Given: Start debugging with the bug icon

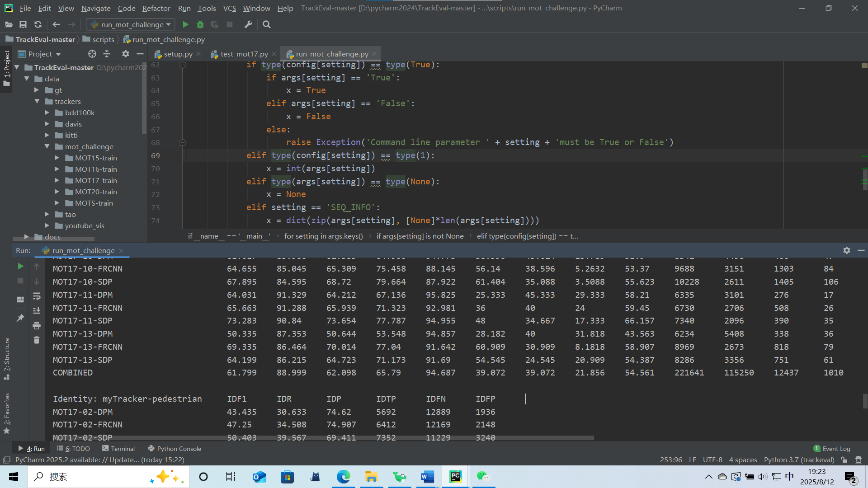Looking at the screenshot, I should pos(200,24).
